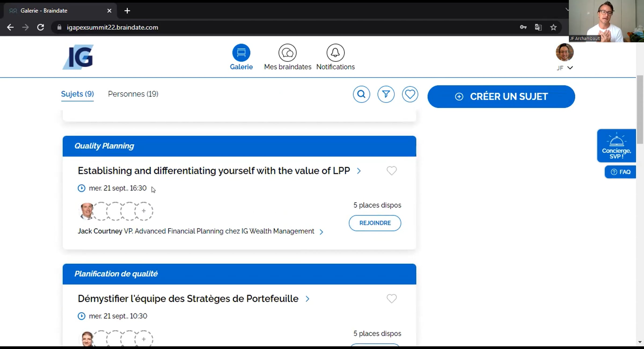Screen dimensions: 644x349
Task: Switch to the Personnes (19) tab
Action: point(133,94)
